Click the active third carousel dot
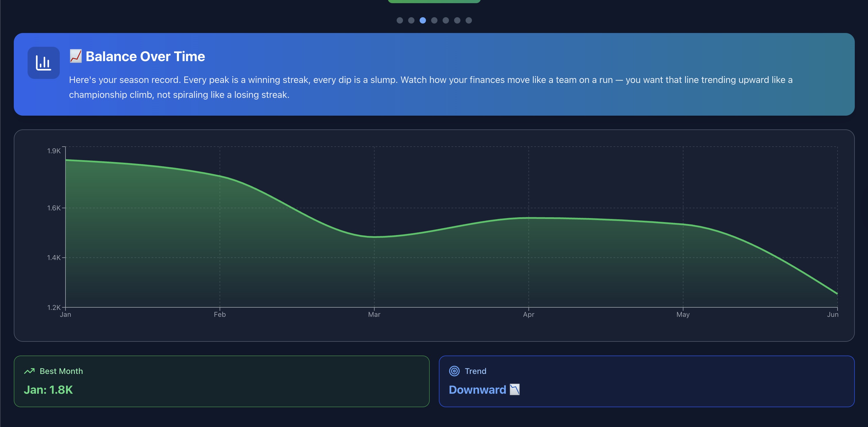 pyautogui.click(x=423, y=21)
